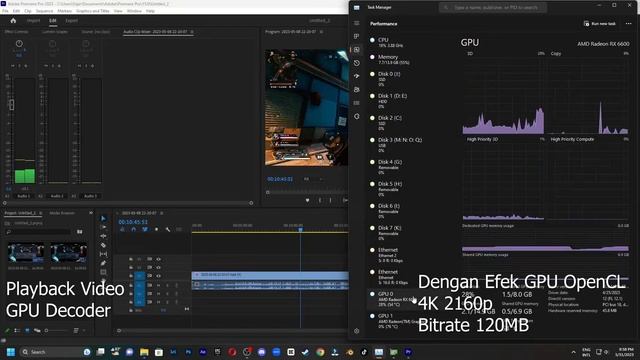Open the 3D graph engine dropdown

(470, 53)
